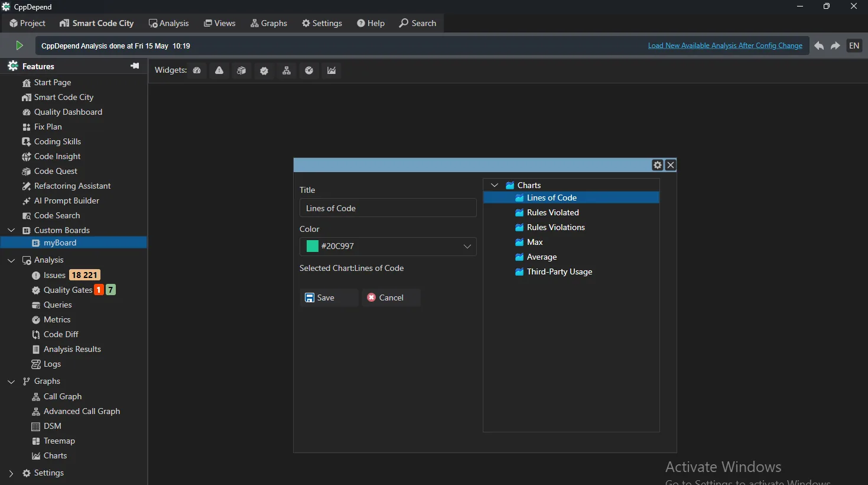The image size is (868, 485).
Task: Collapse the Charts tree in dialog
Action: point(495,185)
